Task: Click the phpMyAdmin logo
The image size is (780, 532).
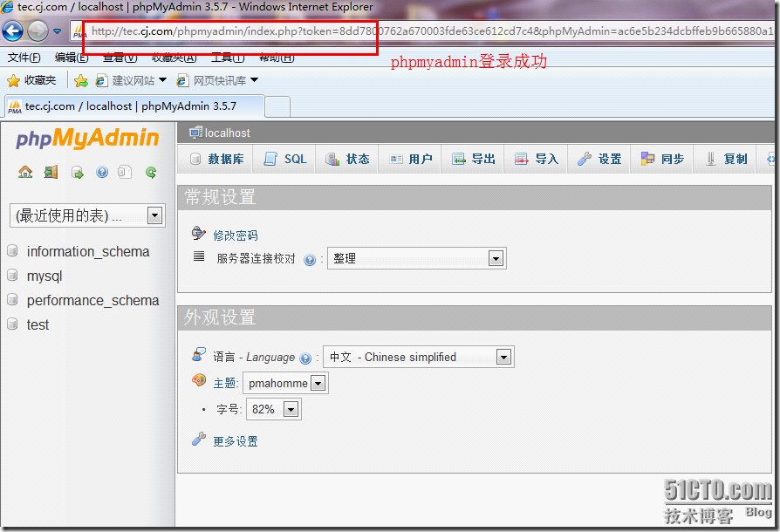Action: pos(87,139)
